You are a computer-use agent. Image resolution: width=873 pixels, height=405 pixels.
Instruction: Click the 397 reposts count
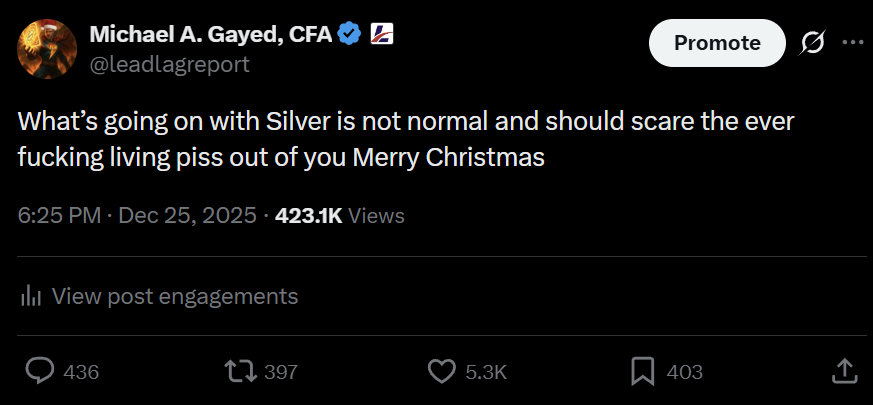(281, 372)
